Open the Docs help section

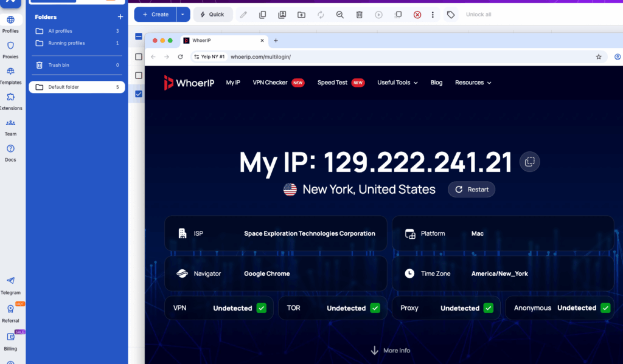(11, 152)
